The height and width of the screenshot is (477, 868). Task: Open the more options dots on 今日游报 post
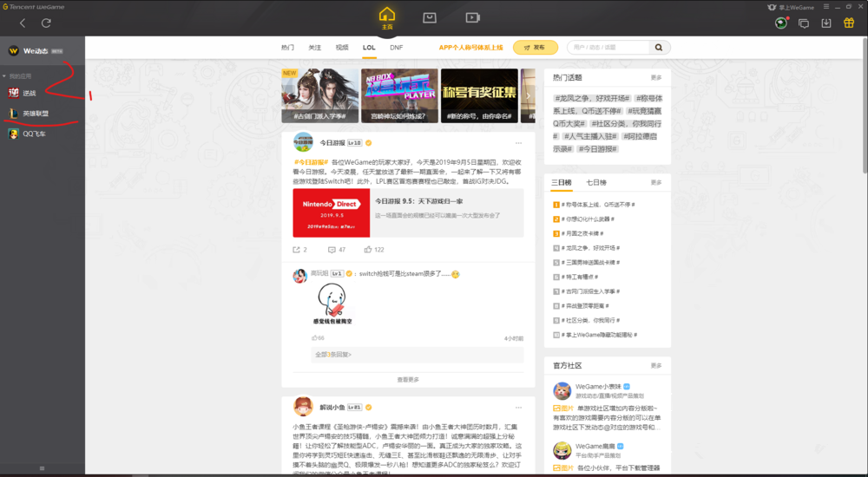click(x=519, y=143)
